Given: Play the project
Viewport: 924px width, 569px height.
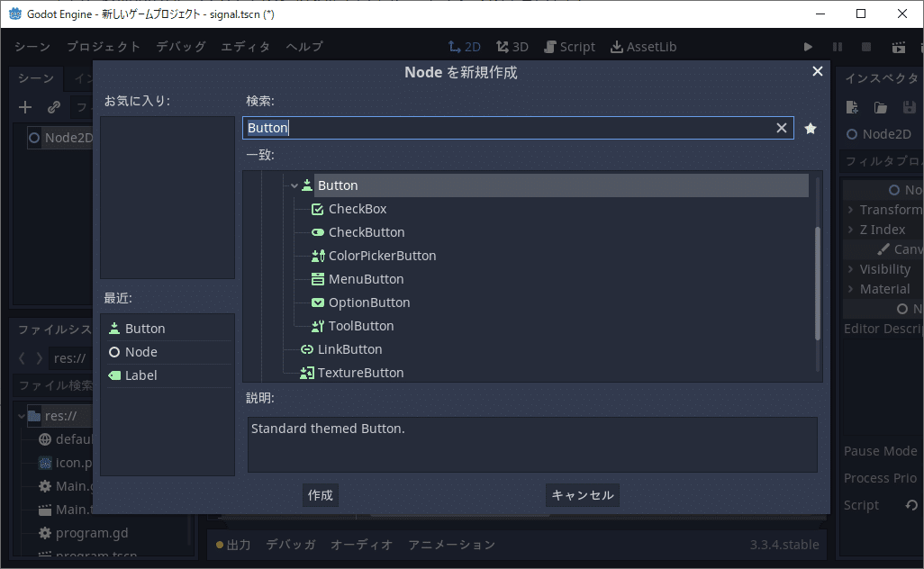Looking at the screenshot, I should 808,47.
